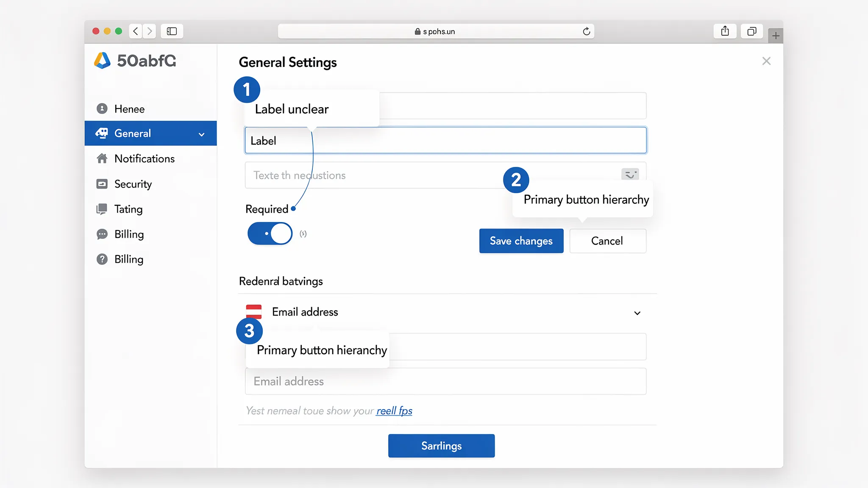Click the Save changes button
This screenshot has height=488, width=868.
tap(521, 241)
